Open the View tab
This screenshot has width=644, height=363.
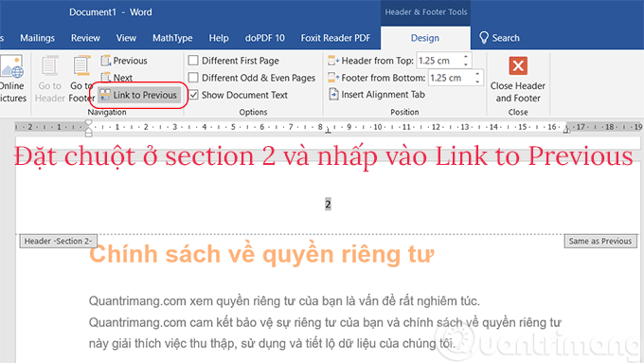(x=126, y=38)
